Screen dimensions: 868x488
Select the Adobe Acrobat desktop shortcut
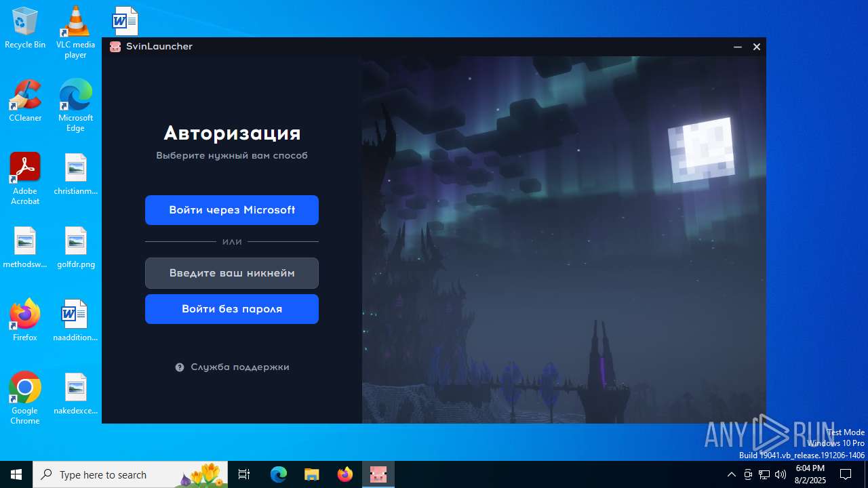click(25, 179)
